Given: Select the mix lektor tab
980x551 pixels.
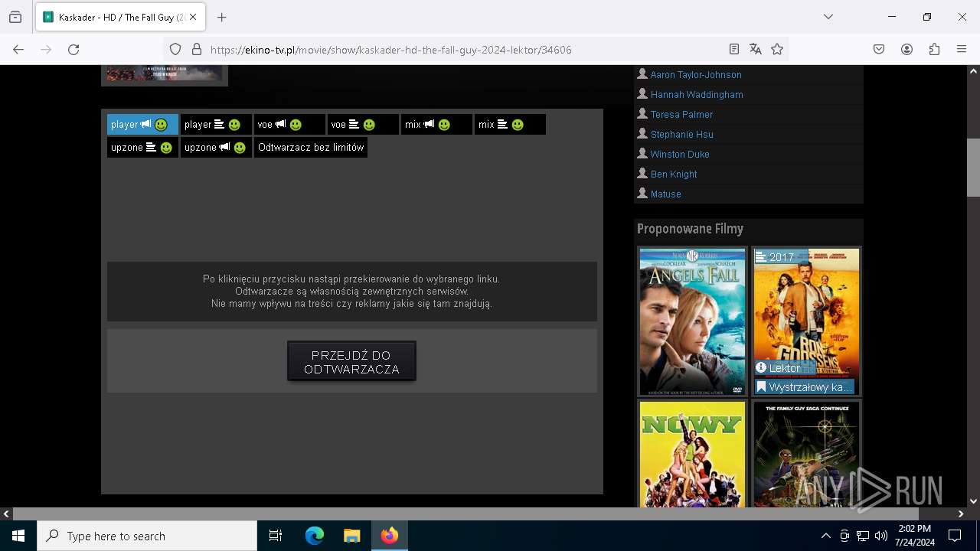Looking at the screenshot, I should pos(436,124).
